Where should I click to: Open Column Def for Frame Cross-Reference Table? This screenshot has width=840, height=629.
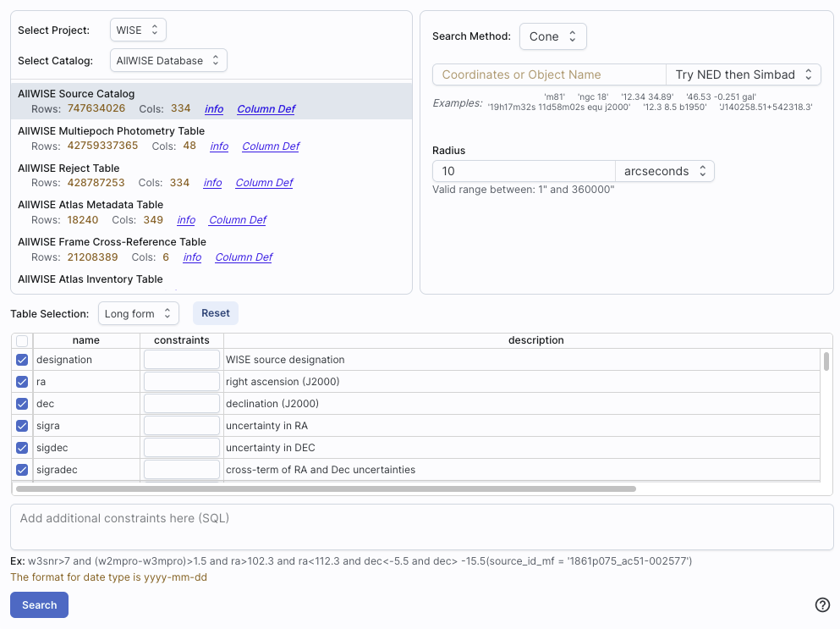pyautogui.click(x=244, y=257)
